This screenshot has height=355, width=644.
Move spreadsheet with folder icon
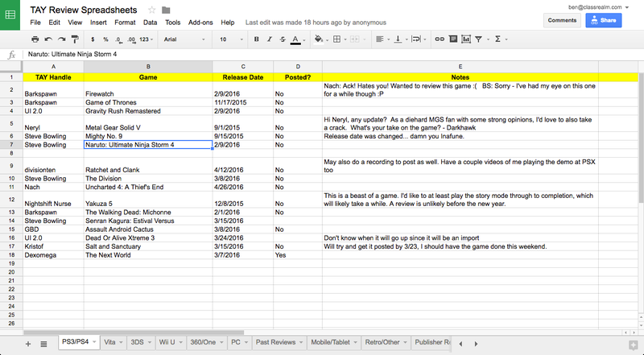click(166, 10)
